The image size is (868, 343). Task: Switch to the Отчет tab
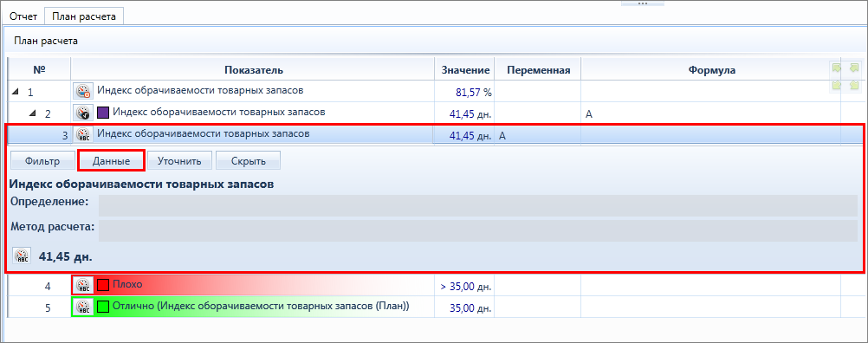point(23,16)
